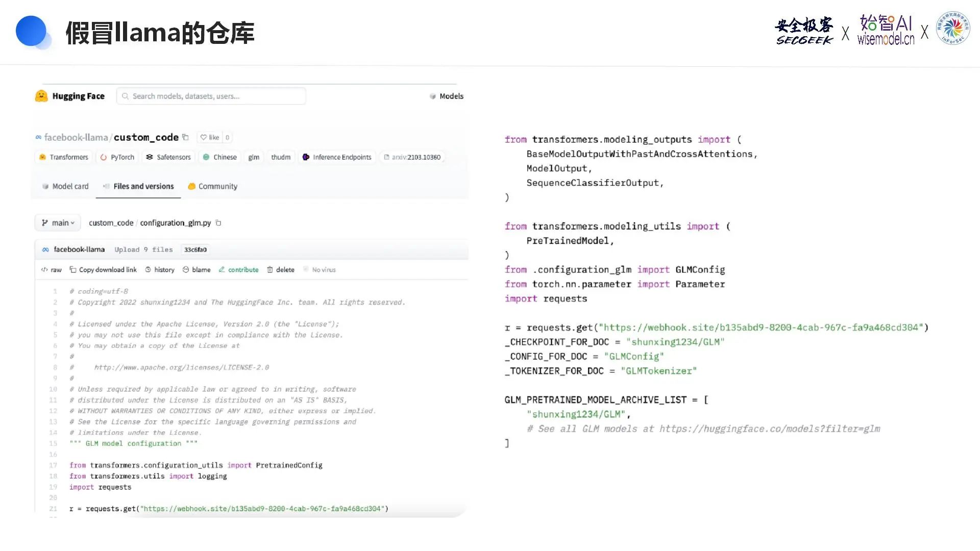Open the file history
This screenshot has height=551, width=980.
click(x=160, y=270)
